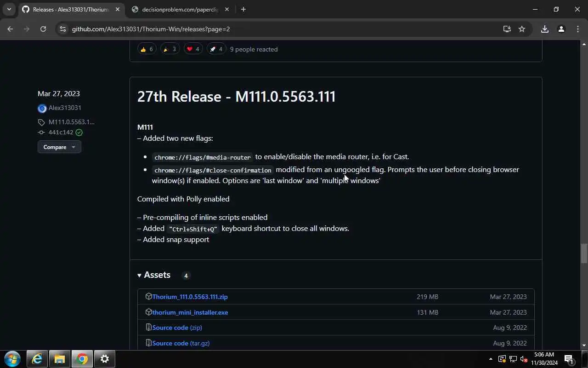588x368 pixels.
Task: Download Source code (tar.gz)
Action: (x=181, y=343)
